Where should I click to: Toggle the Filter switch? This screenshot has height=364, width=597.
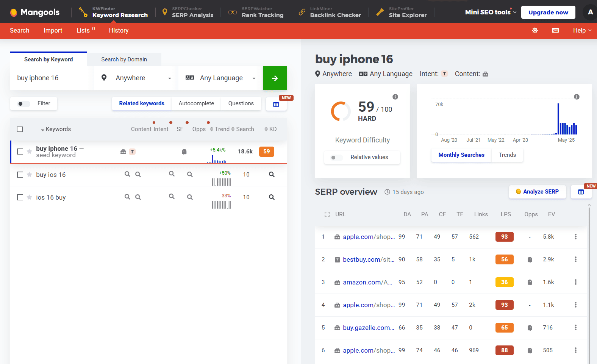click(24, 104)
